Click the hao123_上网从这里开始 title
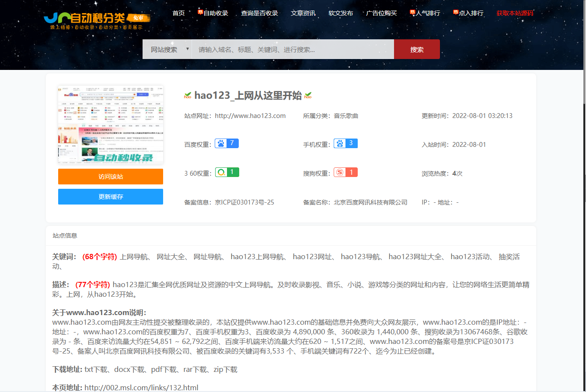586x392 pixels. [x=248, y=95]
